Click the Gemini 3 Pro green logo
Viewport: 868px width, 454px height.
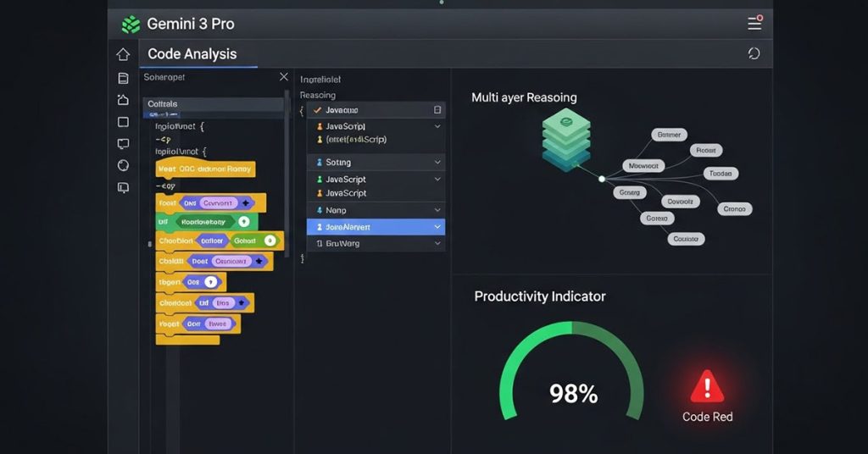point(131,25)
